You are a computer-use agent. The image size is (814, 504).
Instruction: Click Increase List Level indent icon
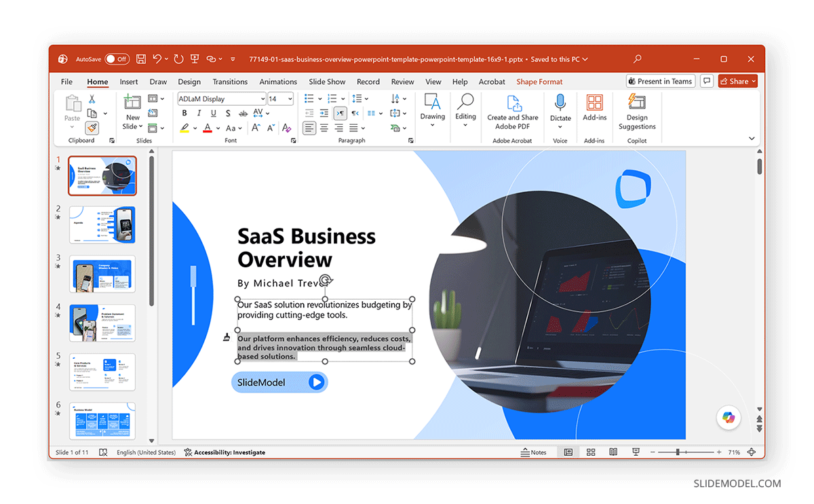coord(324,113)
